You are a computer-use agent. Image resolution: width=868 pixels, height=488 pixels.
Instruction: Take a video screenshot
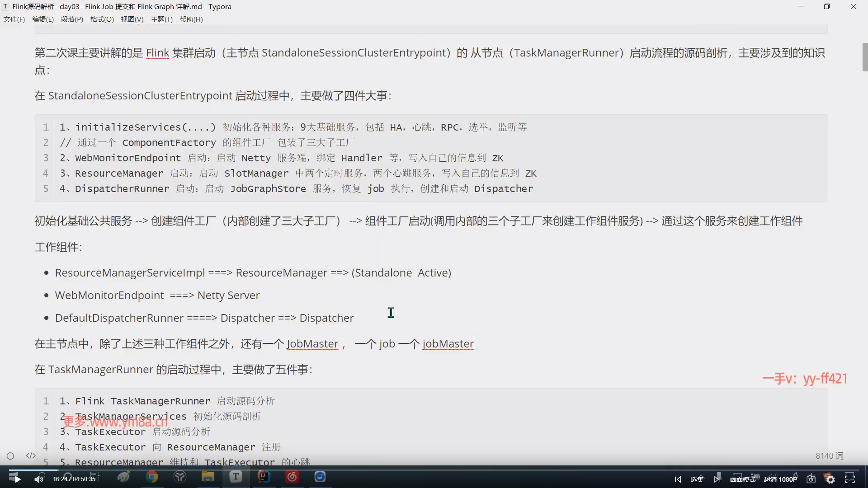[x=811, y=479]
